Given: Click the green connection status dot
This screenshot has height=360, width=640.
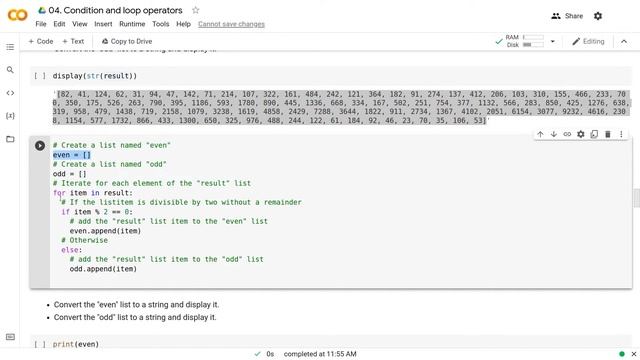Looking at the screenshot, I should click(622, 354).
